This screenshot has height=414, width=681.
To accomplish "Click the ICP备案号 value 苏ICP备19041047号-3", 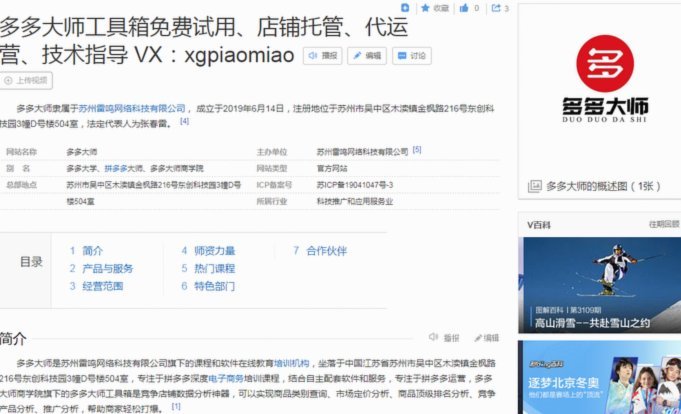I will pos(355,185).
